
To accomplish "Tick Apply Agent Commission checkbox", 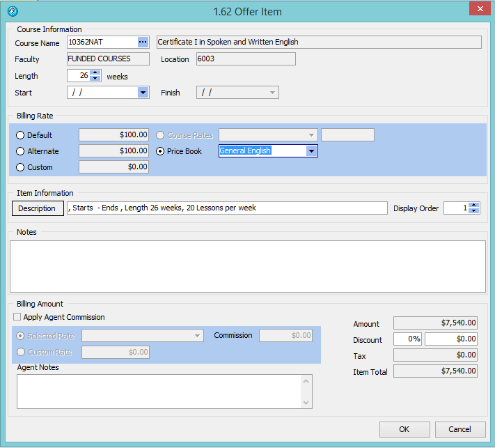I will tap(17, 317).
